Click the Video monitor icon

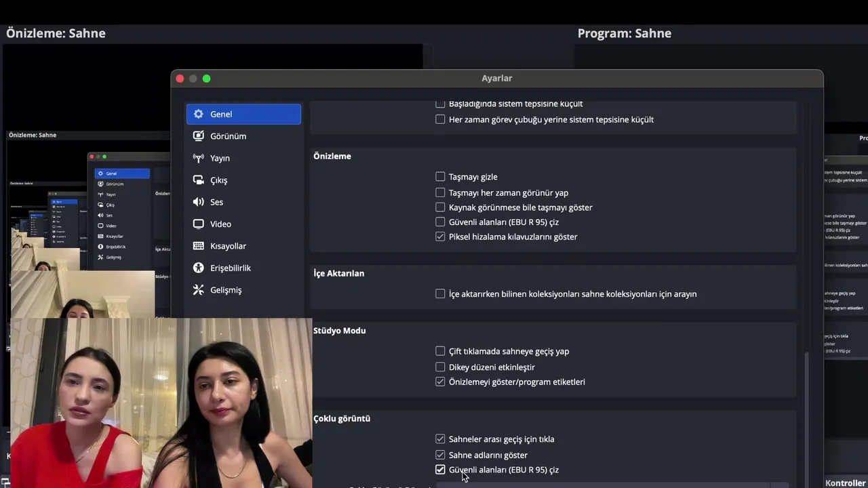(x=198, y=224)
